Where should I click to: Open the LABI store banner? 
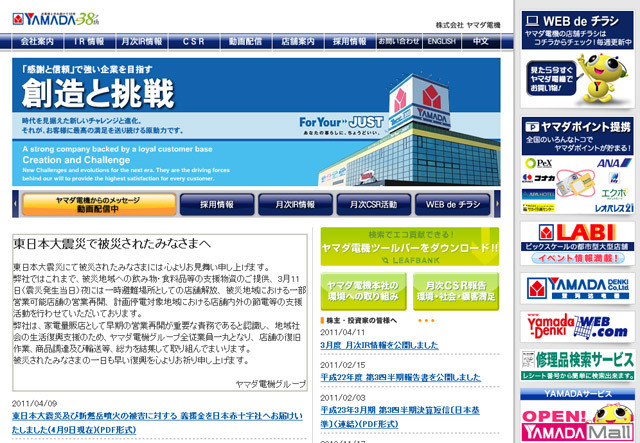[577, 243]
